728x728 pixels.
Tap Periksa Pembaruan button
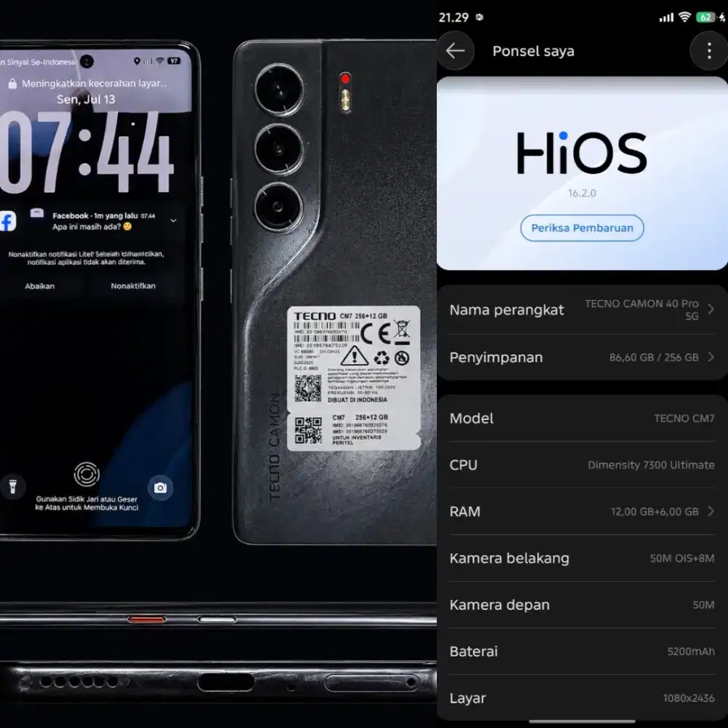582,228
